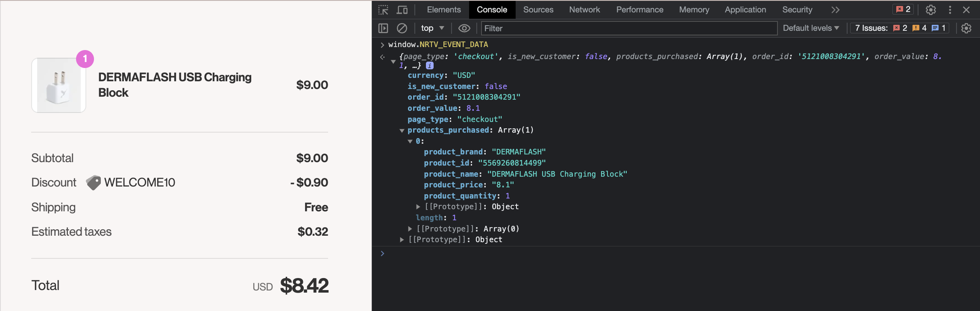
Task: Open the top JavaScript context dropdown
Action: click(x=432, y=28)
